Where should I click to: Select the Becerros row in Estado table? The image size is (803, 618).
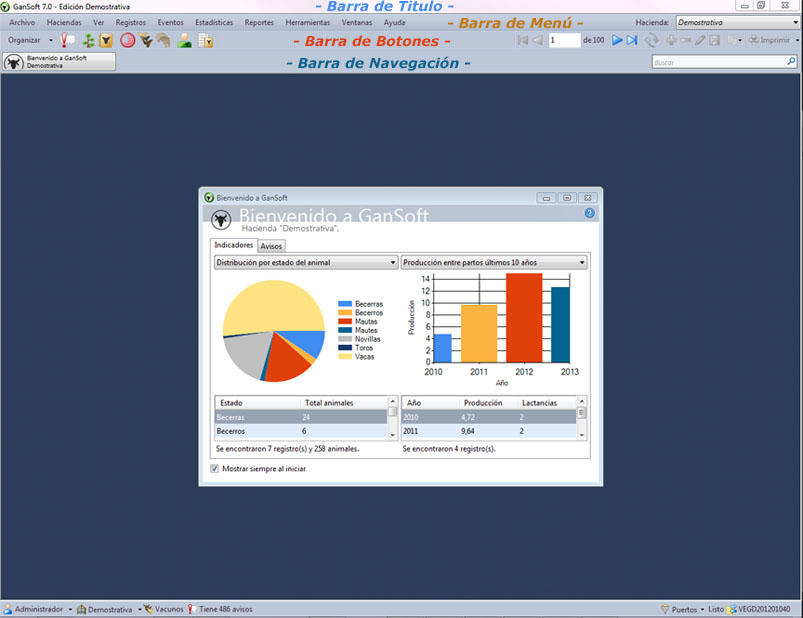[x=301, y=431]
